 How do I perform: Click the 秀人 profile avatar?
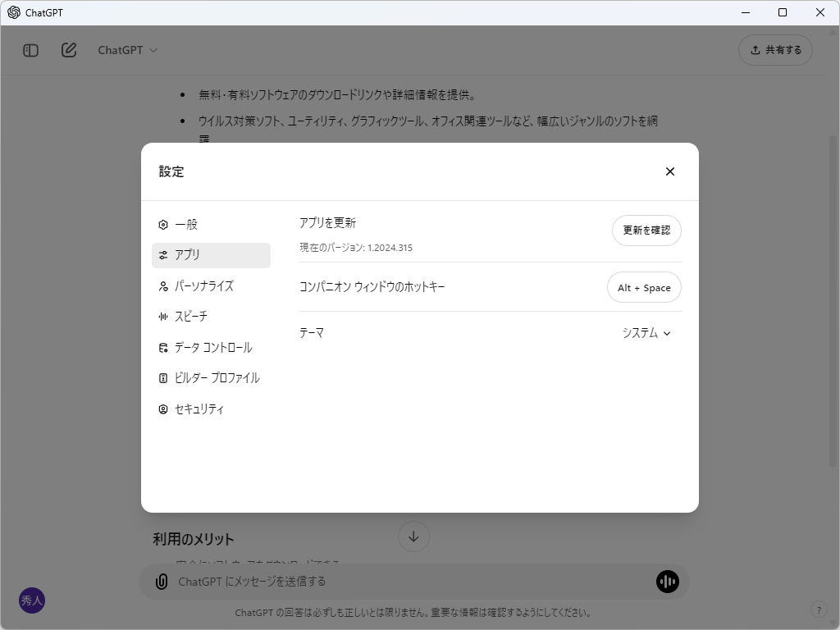pos(32,600)
